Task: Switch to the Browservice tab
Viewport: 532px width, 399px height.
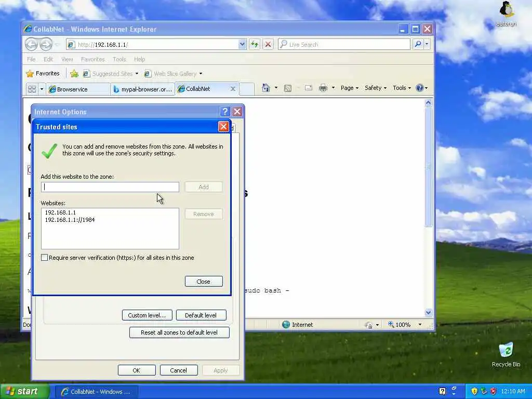Action: [78, 89]
